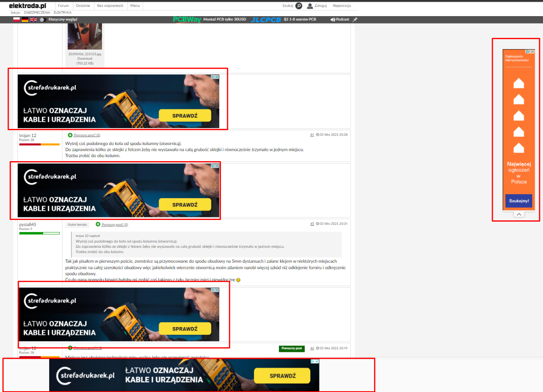Click the Autor tematu badge
Viewport: 543px width, 392px height.
(78, 225)
